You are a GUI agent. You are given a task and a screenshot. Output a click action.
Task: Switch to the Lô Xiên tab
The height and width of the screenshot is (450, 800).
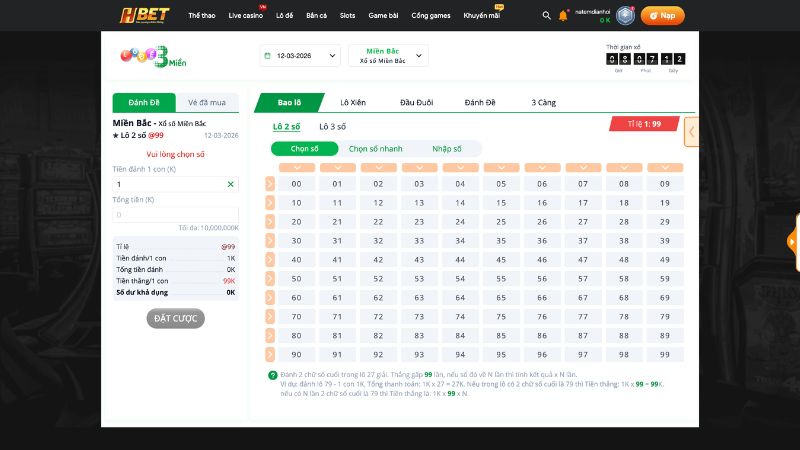354,102
